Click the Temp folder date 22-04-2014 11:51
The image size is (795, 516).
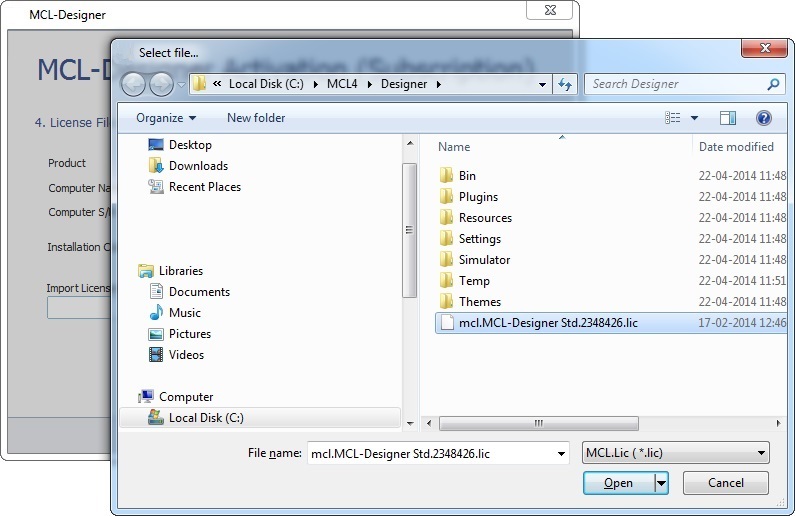click(x=742, y=280)
